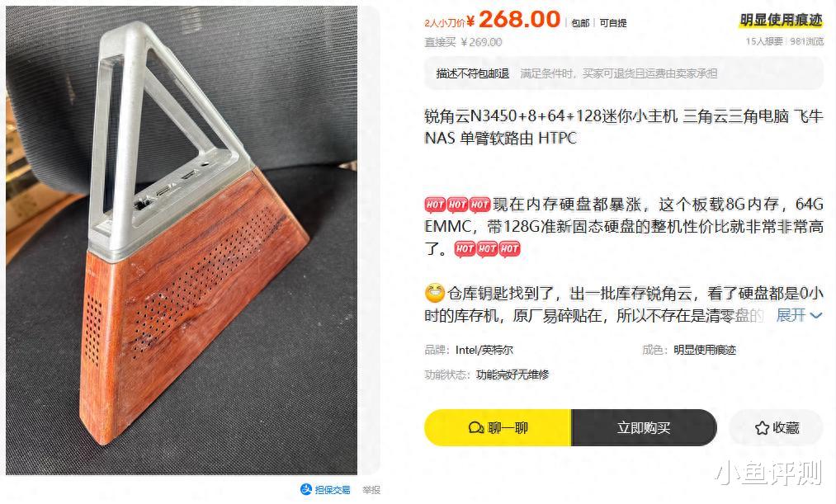Click the 担保交易 shield icon

click(306, 489)
